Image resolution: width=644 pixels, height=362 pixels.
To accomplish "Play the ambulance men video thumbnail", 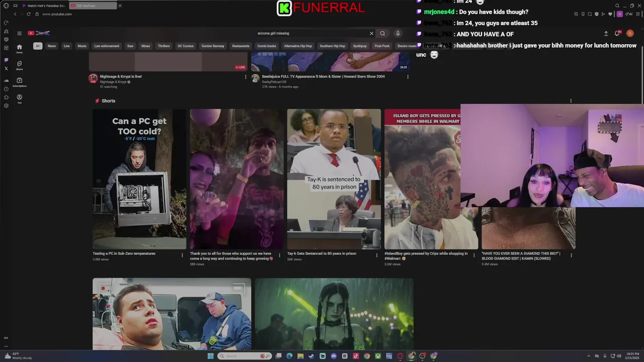I will click(x=172, y=314).
